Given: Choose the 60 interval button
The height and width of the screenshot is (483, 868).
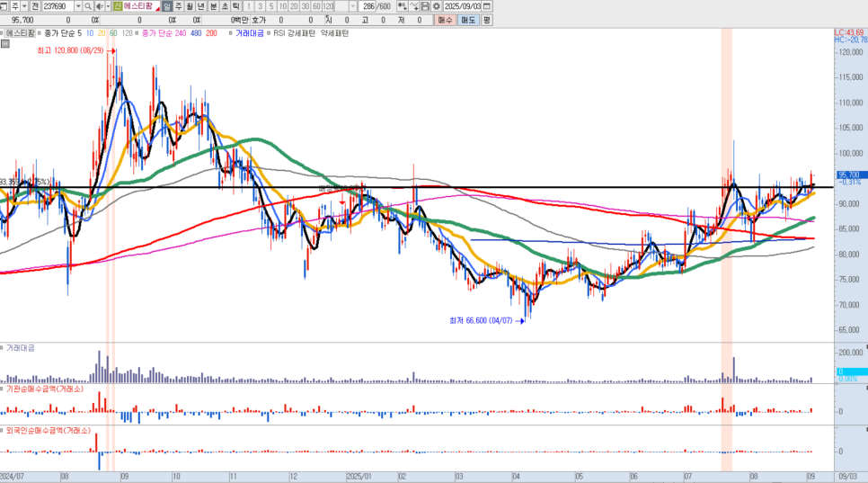Looking at the screenshot, I should [316, 6].
